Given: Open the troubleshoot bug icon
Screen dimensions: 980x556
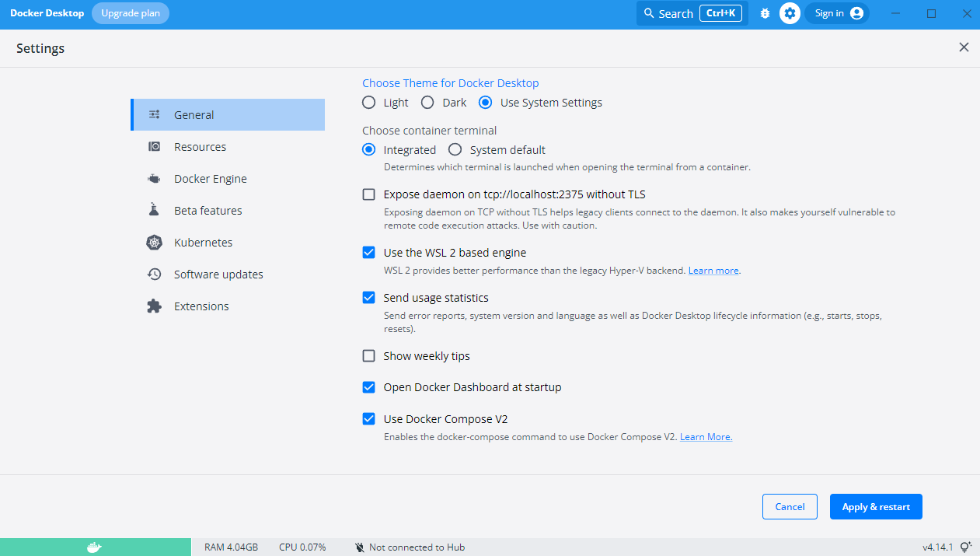Looking at the screenshot, I should click(765, 13).
